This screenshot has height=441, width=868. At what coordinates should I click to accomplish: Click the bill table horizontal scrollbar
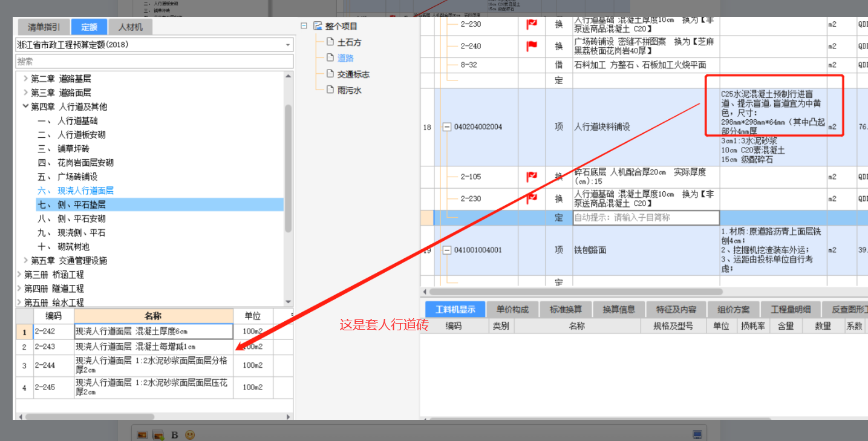pyautogui.click(x=575, y=292)
